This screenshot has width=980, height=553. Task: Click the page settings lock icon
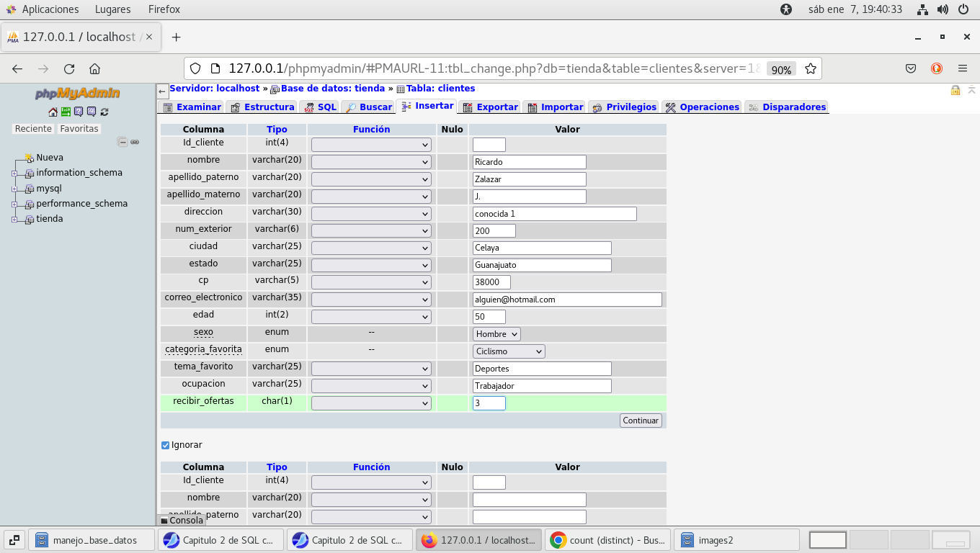(x=955, y=90)
